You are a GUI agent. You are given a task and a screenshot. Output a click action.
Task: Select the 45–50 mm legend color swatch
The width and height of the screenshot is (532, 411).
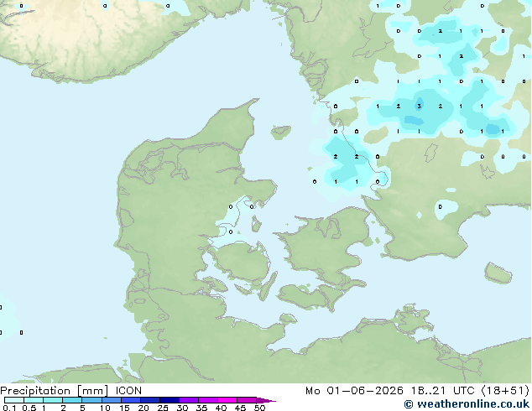(x=247, y=400)
